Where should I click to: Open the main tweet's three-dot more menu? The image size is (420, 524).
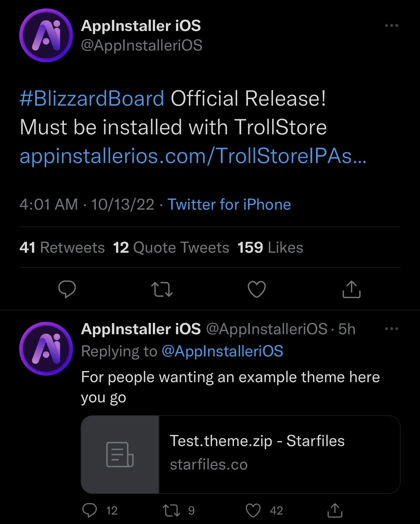click(x=391, y=25)
